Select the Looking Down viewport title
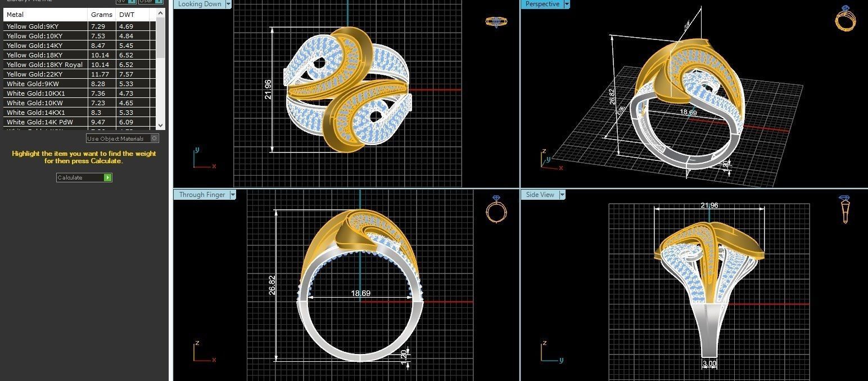The width and height of the screenshot is (868, 381). coord(200,4)
